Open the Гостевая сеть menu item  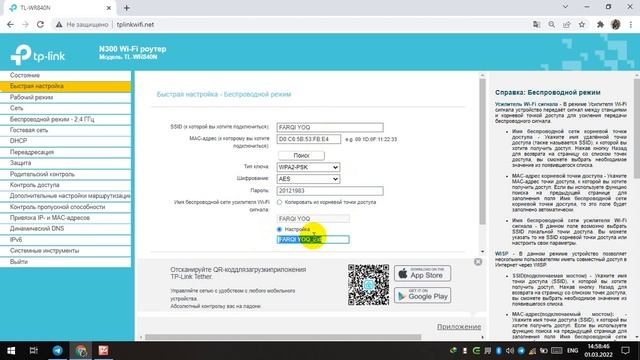tap(65, 130)
